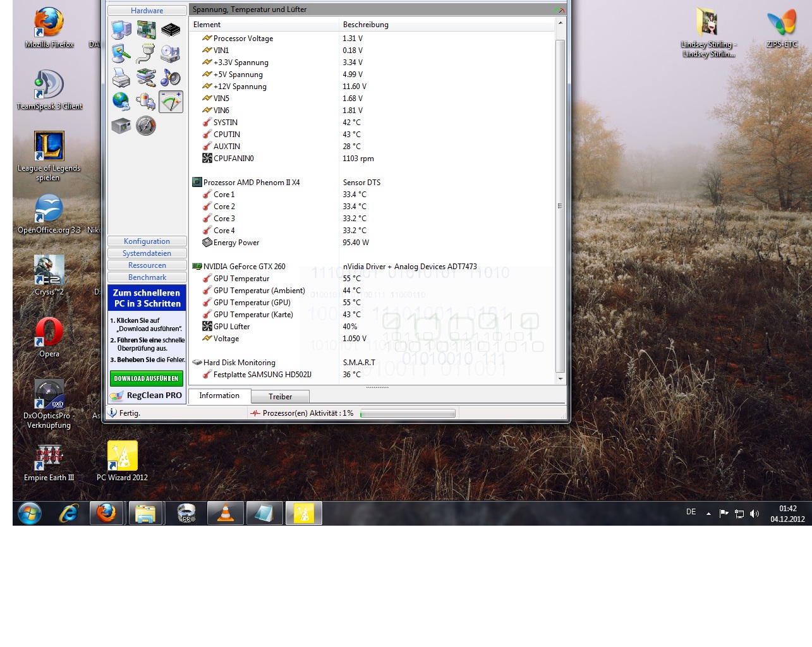Select the Core 3 temperature row
The width and height of the screenshot is (812, 647).
click(372, 219)
